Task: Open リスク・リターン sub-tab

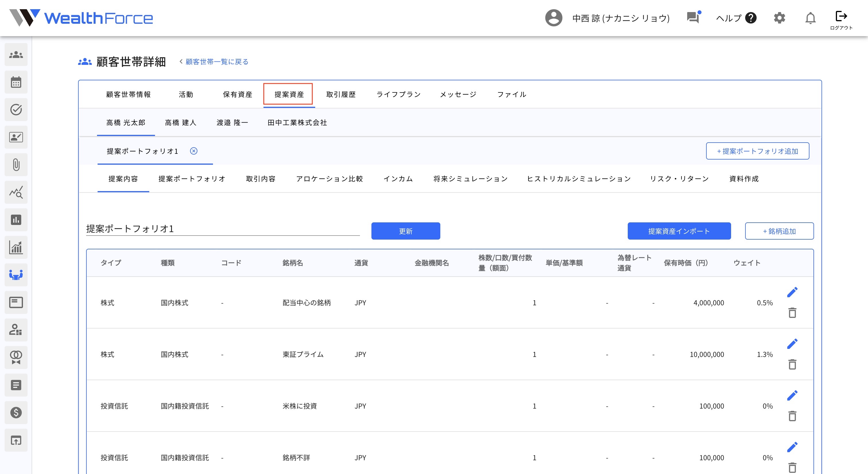Action: tap(679, 179)
